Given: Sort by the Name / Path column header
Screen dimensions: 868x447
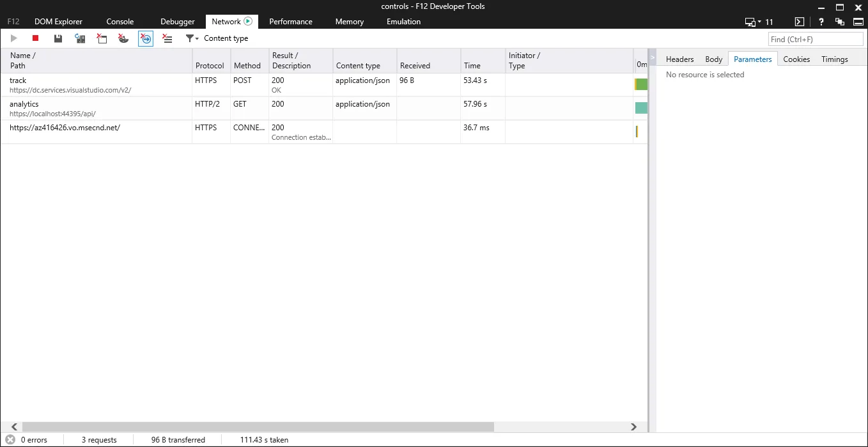Looking at the screenshot, I should (x=96, y=61).
